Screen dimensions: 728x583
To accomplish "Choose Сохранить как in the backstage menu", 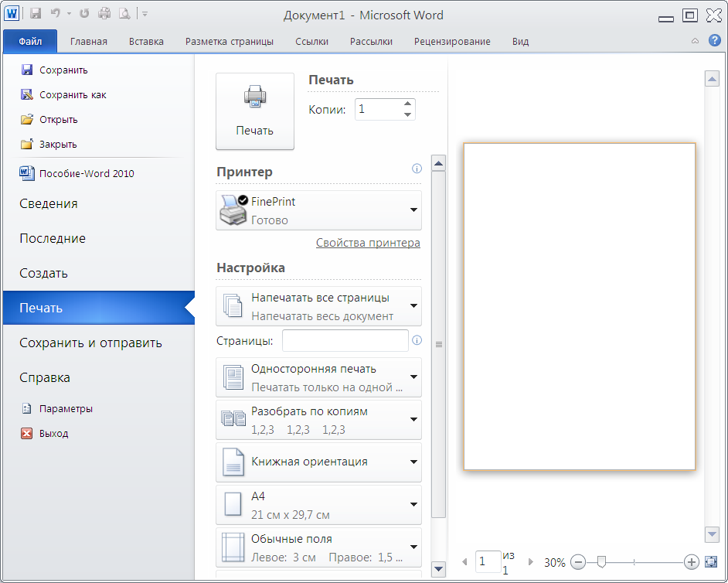I will [x=64, y=95].
